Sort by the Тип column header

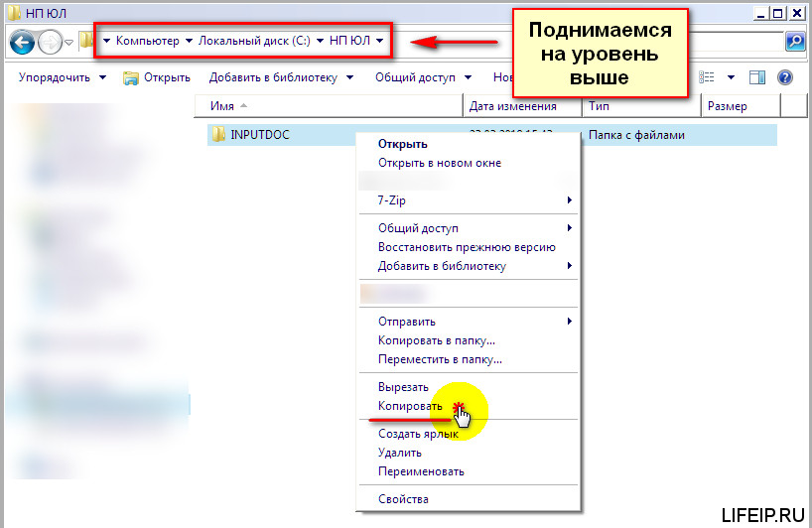click(x=642, y=106)
